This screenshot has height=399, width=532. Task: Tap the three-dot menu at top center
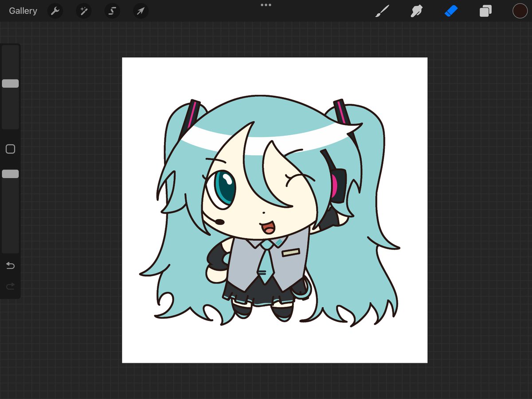point(266,5)
